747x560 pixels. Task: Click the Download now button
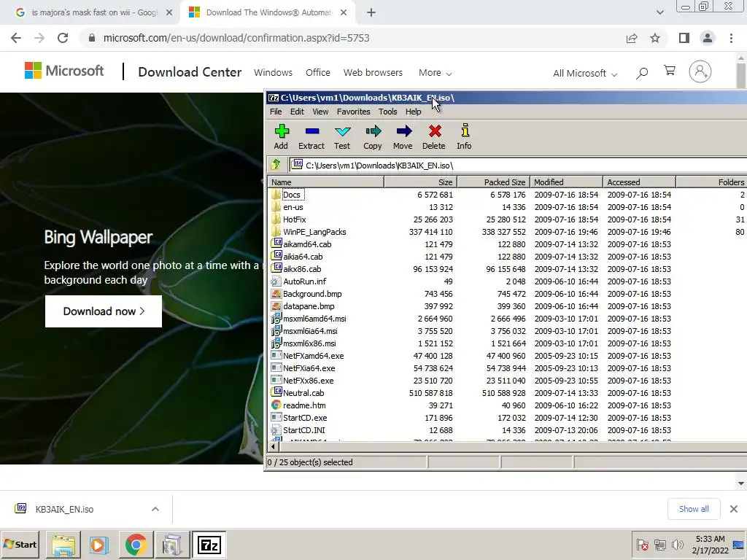(104, 311)
